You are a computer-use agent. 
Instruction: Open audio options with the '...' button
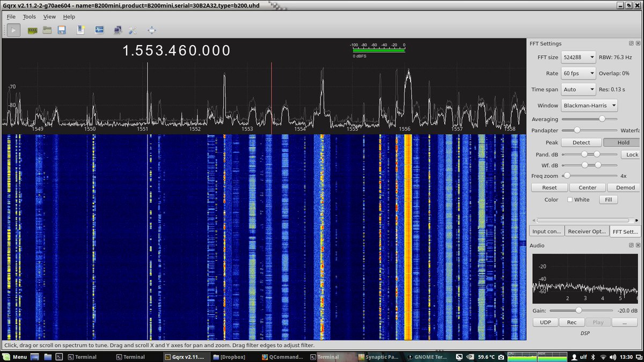625,322
